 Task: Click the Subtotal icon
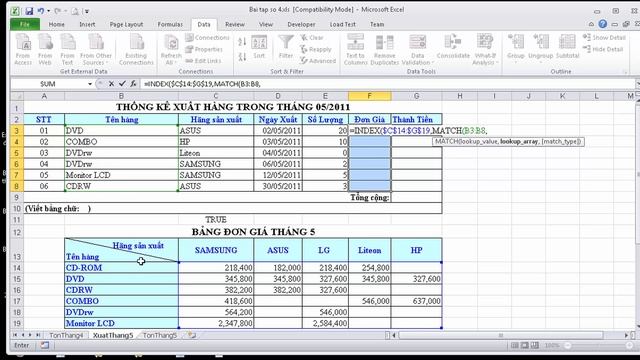[568, 47]
